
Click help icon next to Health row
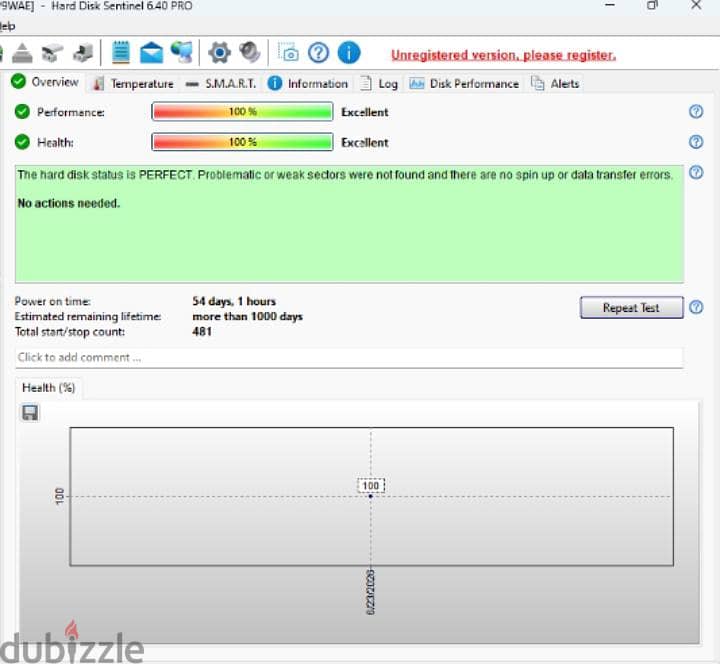point(696,142)
